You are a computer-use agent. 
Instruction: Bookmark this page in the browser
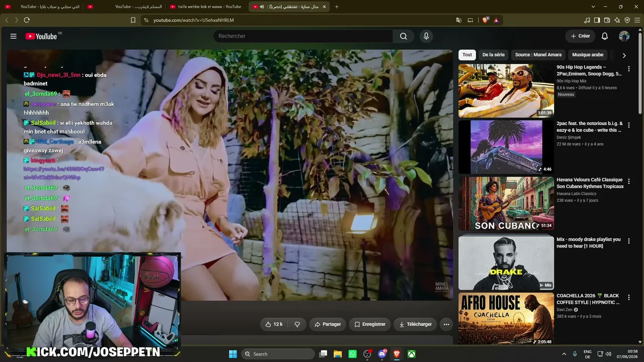point(133,20)
